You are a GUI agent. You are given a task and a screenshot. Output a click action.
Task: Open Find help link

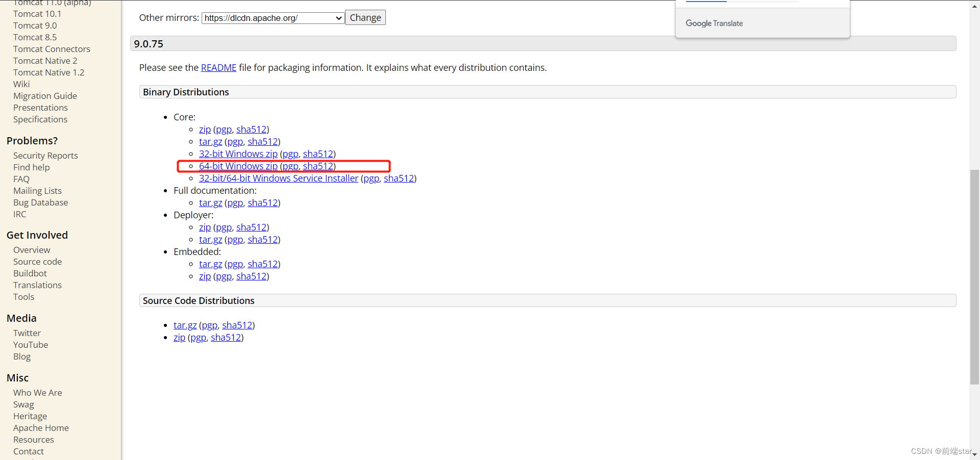tap(32, 167)
